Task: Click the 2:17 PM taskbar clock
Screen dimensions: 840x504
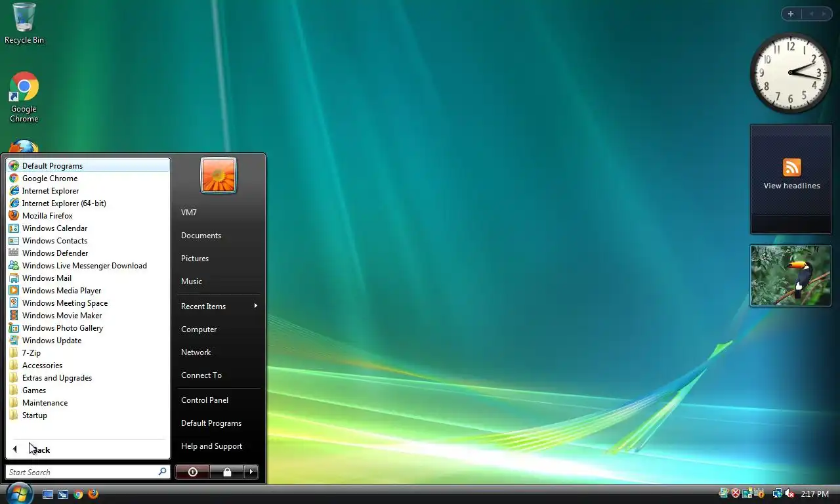Action: click(x=814, y=494)
